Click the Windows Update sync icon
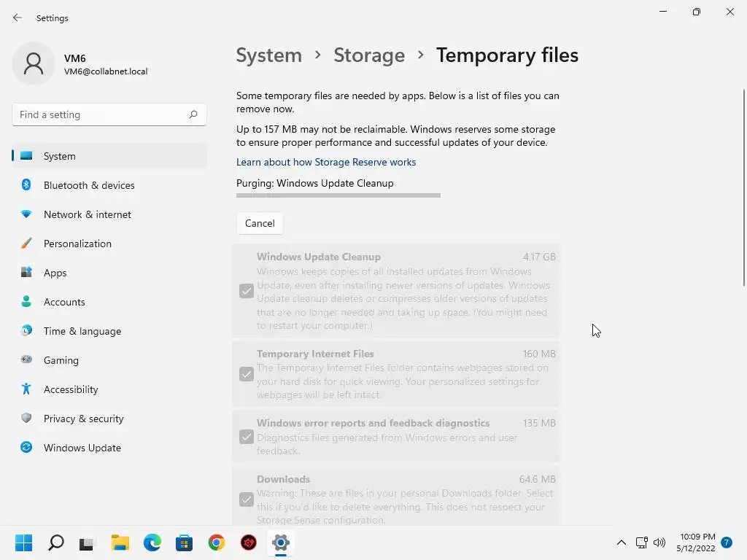This screenshot has width=747, height=560. (x=26, y=448)
